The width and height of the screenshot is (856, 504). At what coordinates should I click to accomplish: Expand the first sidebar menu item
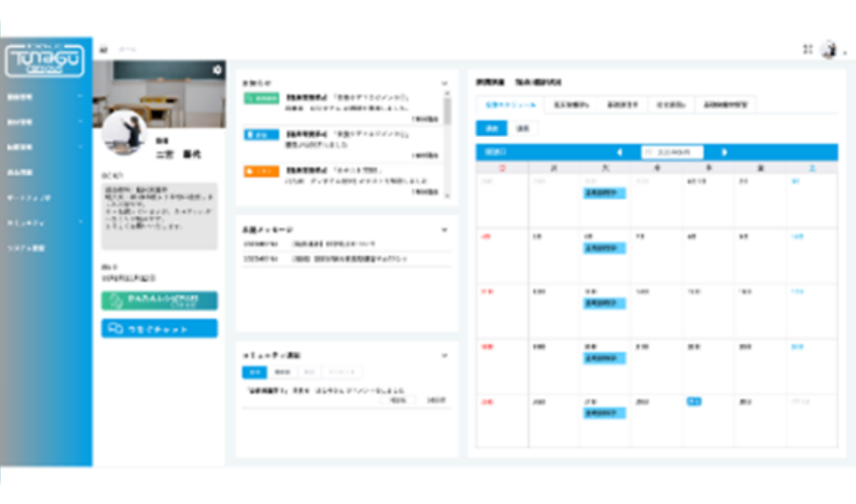click(45, 97)
